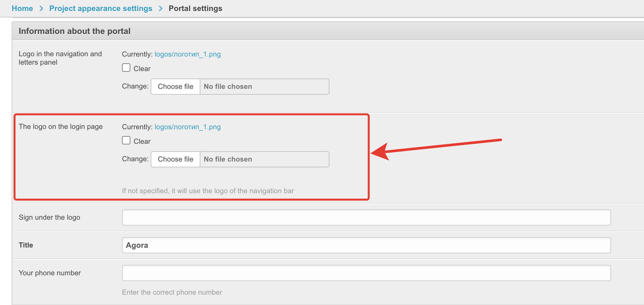
Task: Select the Portal settings breadcrumb item
Action: coord(195,8)
